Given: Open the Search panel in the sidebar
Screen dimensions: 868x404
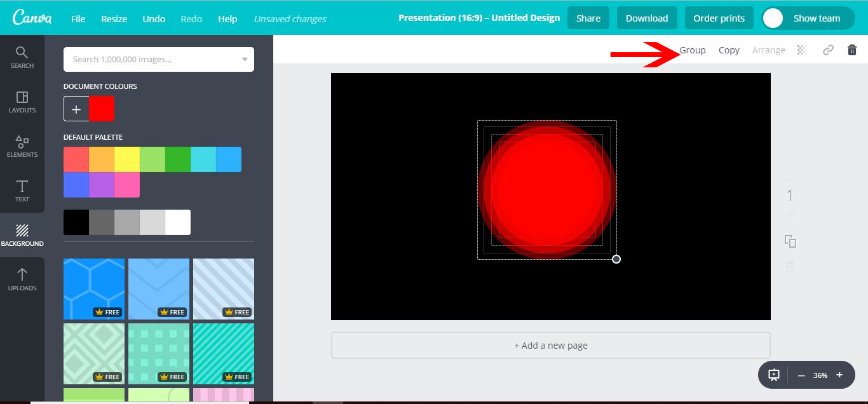Looking at the screenshot, I should pyautogui.click(x=22, y=56).
